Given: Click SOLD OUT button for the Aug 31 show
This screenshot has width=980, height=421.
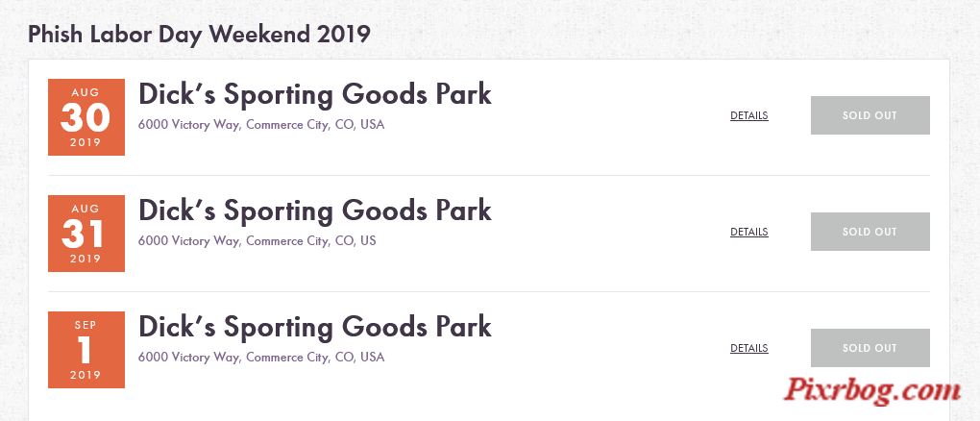Looking at the screenshot, I should (870, 232).
